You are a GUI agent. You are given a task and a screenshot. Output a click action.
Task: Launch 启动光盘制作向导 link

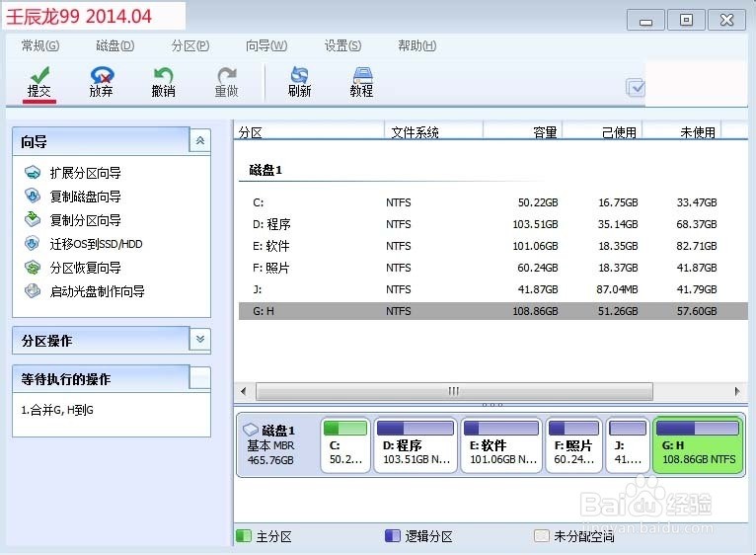point(97,291)
